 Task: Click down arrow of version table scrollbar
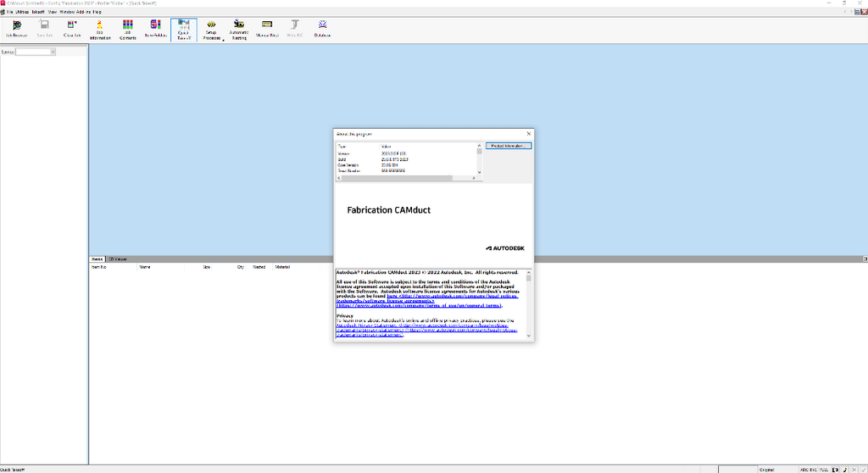(x=480, y=172)
